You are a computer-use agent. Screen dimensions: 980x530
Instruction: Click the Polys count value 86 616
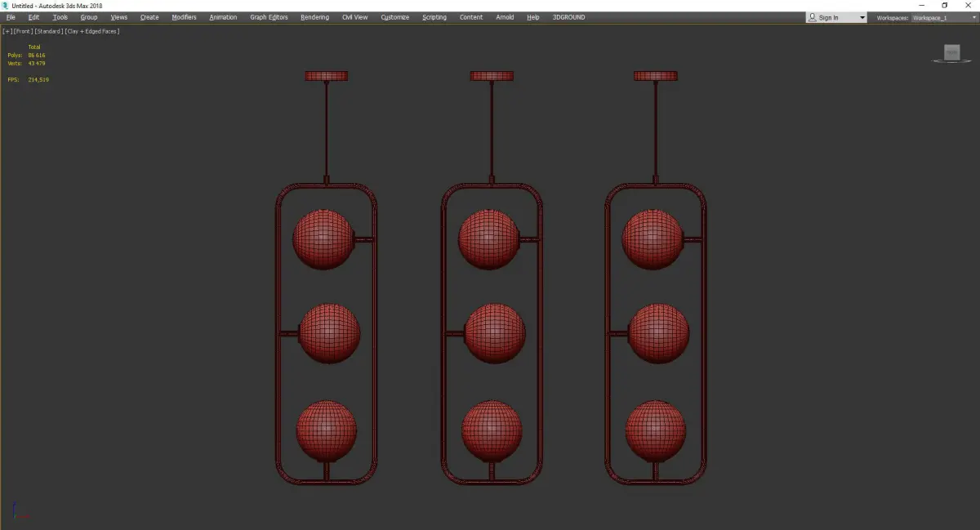pyautogui.click(x=37, y=56)
